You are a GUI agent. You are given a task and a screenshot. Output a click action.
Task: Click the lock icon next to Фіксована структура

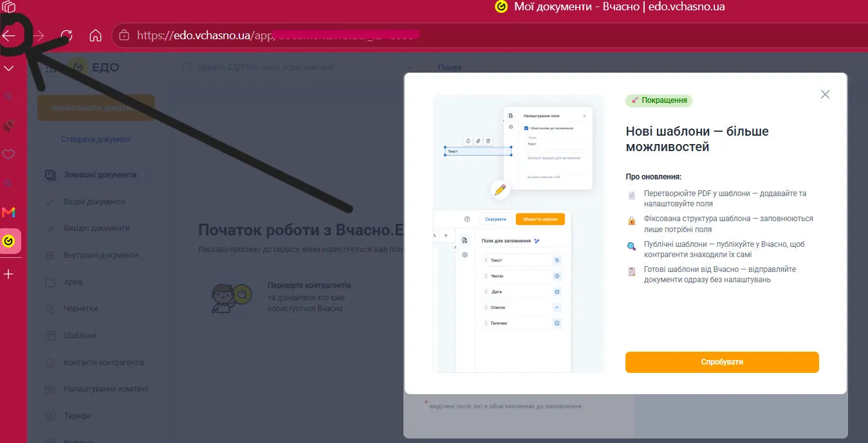click(x=632, y=221)
